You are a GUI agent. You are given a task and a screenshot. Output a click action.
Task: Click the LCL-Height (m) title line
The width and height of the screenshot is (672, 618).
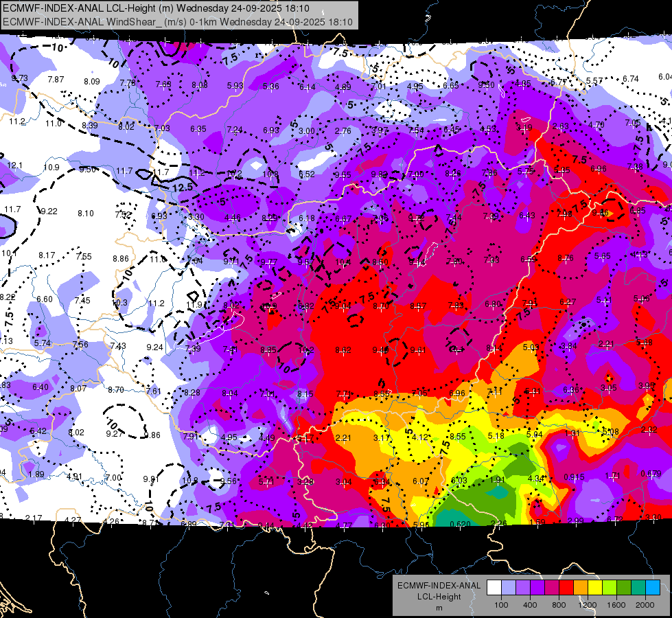coord(156,8)
